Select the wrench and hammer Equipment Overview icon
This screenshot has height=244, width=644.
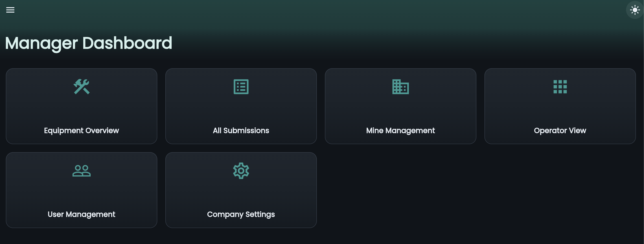pos(81,87)
